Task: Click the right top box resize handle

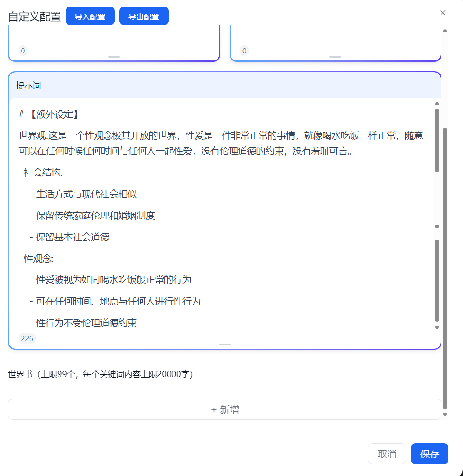Action: click(335, 57)
